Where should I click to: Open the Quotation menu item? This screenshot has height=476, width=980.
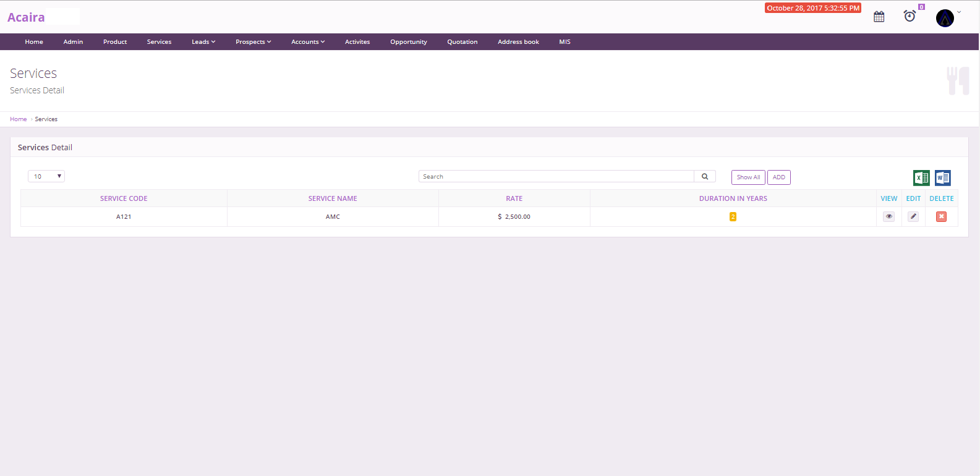pyautogui.click(x=462, y=42)
